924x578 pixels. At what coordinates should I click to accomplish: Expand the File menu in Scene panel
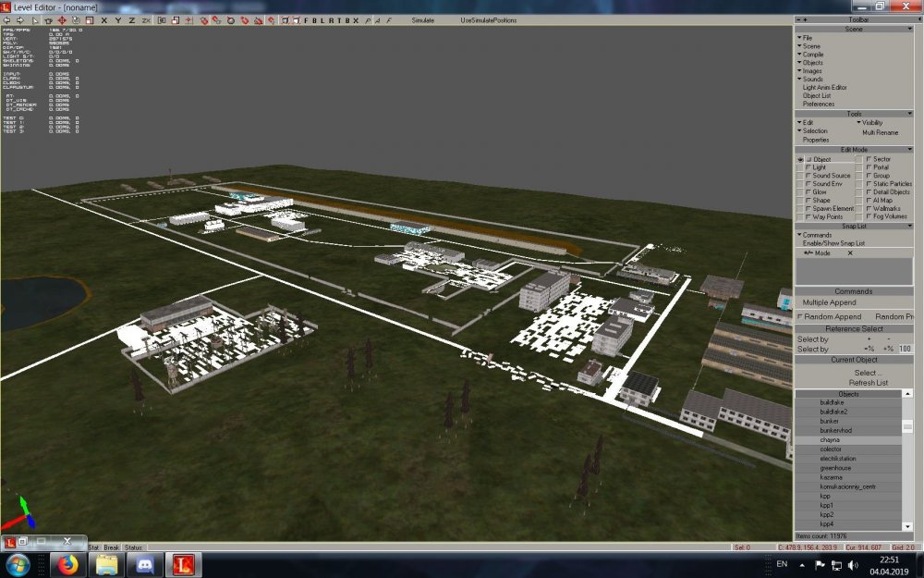[x=805, y=38]
